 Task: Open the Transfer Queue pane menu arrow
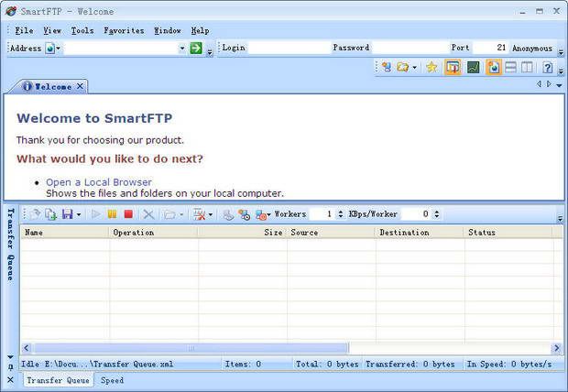[10, 357]
